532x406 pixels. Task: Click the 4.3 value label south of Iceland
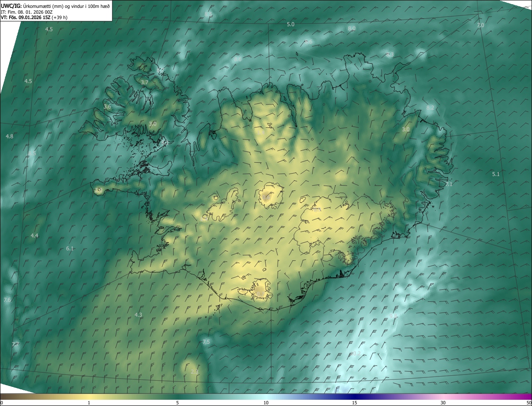point(138,315)
